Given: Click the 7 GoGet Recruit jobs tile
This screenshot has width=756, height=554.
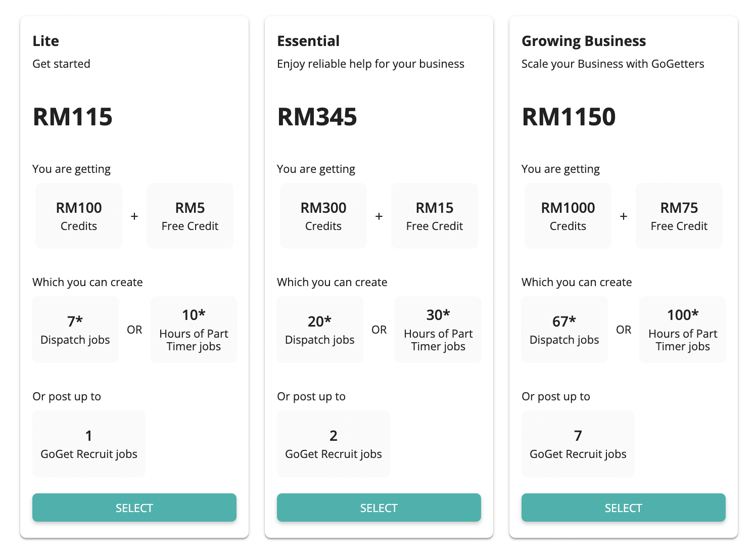Looking at the screenshot, I should 578,444.
